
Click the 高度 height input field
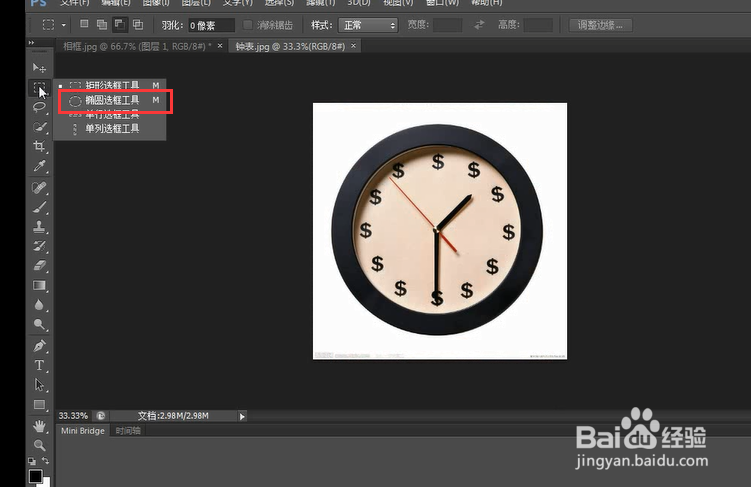pos(538,25)
